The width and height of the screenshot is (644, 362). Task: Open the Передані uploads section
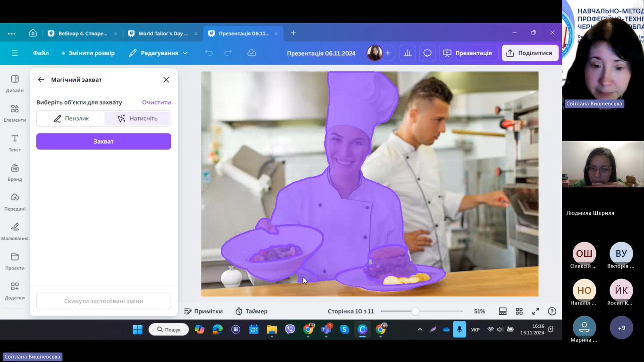point(15,202)
